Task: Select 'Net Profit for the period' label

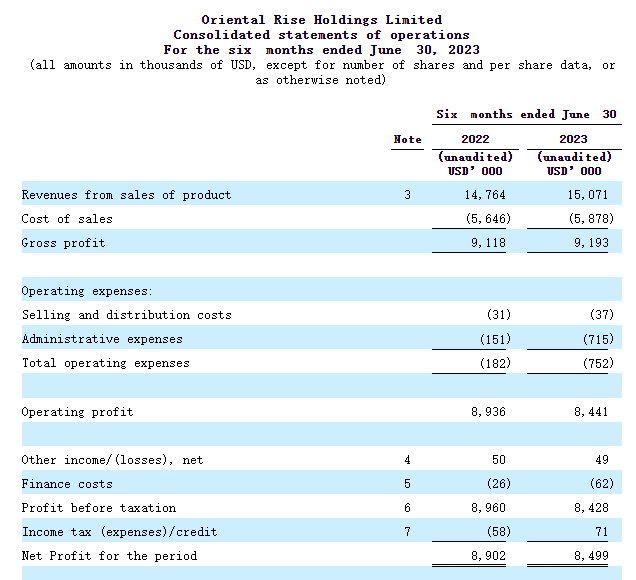Action: 109,556
